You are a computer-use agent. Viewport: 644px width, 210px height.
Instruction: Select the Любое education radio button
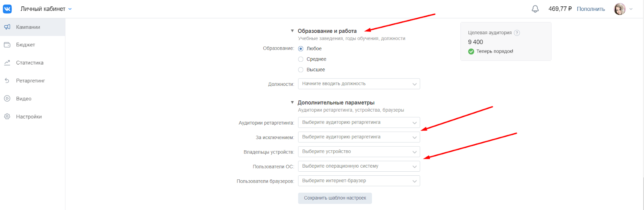pos(301,49)
